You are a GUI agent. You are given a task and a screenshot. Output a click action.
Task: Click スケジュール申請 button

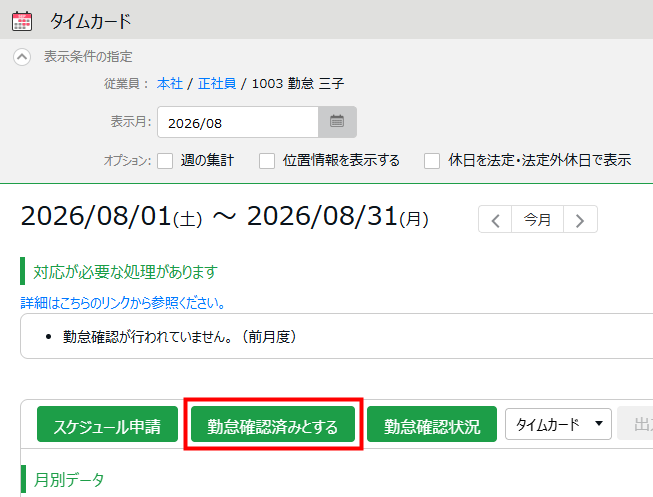[x=107, y=424]
